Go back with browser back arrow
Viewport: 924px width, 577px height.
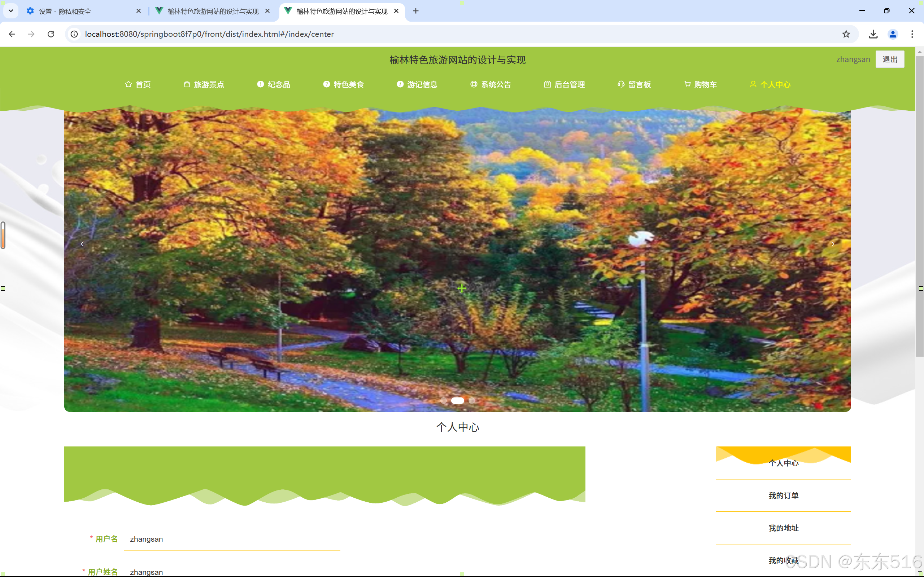[12, 34]
